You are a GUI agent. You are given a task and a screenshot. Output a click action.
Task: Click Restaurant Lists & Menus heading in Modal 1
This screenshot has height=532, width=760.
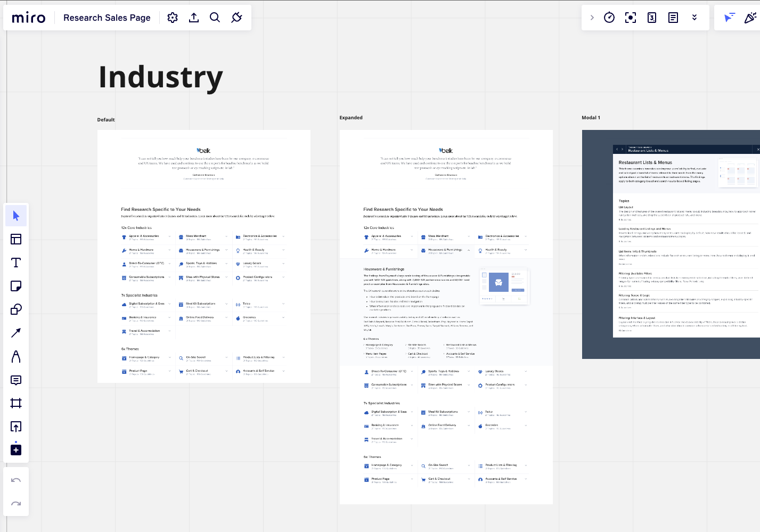(645, 162)
